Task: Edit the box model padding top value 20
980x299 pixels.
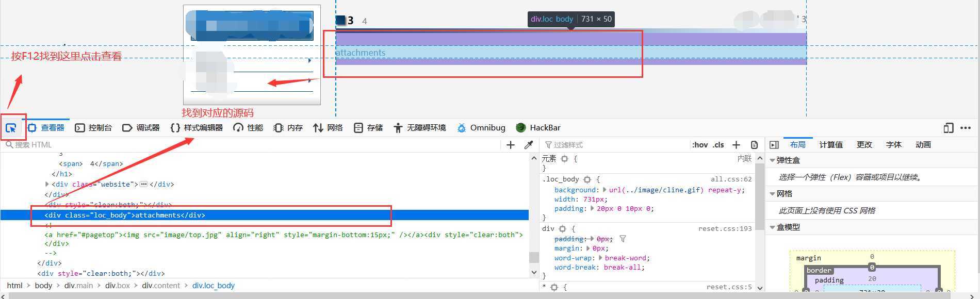Action: 872,279
